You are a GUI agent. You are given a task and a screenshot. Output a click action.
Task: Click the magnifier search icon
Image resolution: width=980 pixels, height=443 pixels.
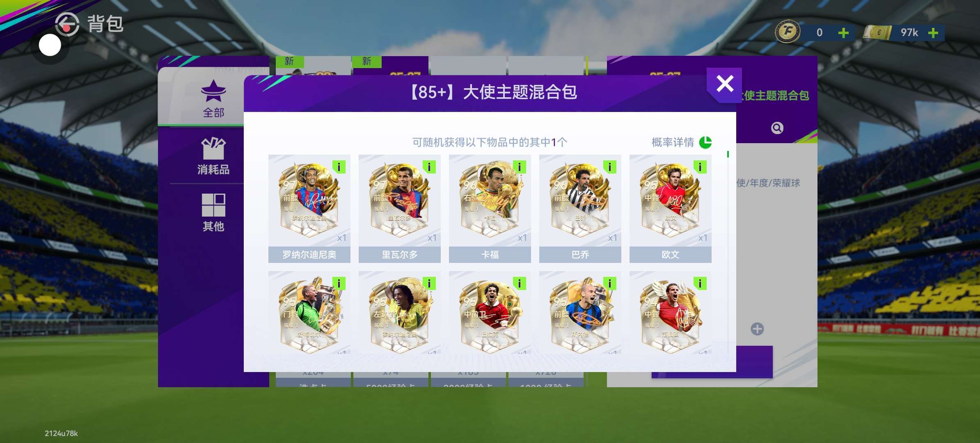777,128
